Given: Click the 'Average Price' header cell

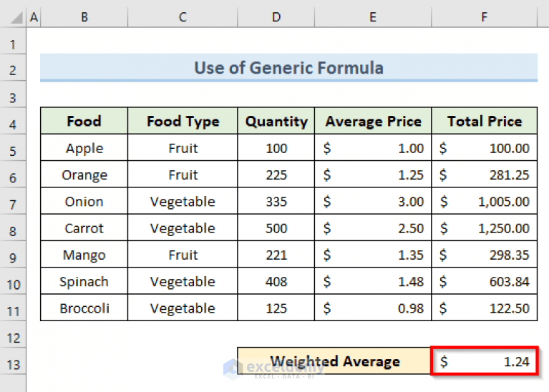Looking at the screenshot, I should [373, 121].
